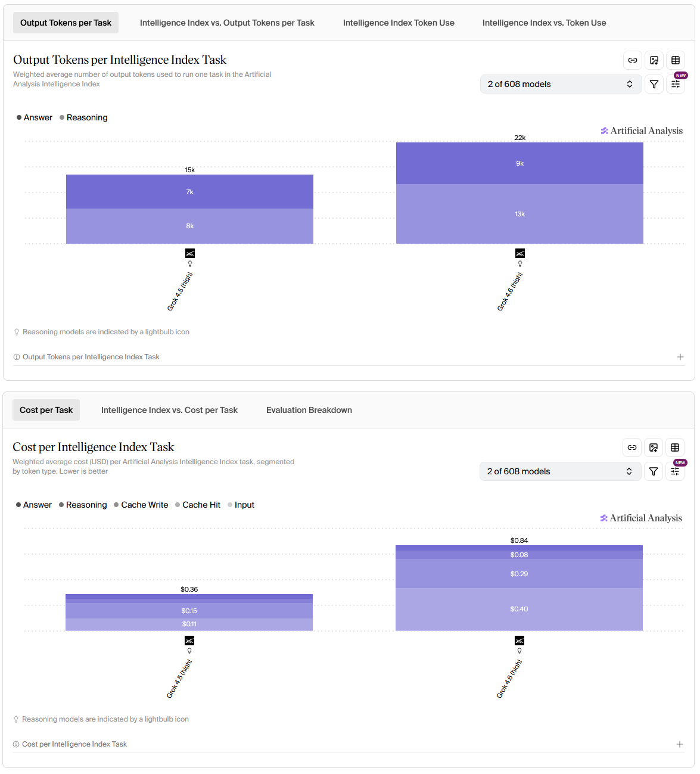The height and width of the screenshot is (774, 700).
Task: Toggle Answer legend in Output Tokens chart
Action: click(35, 117)
